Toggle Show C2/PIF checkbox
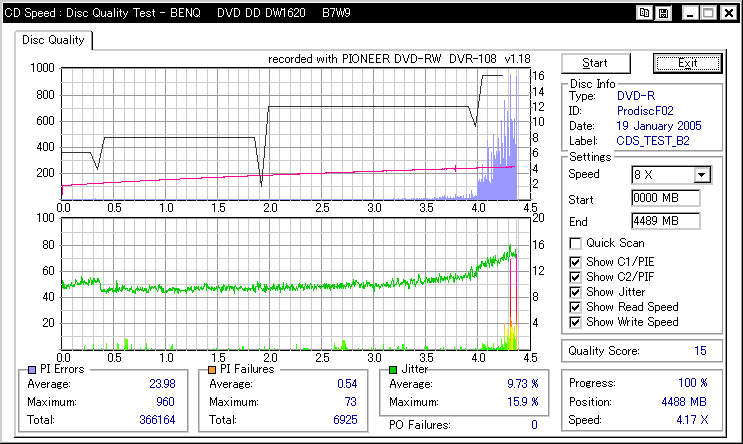Screen dimensions: 743x444 pyautogui.click(x=575, y=276)
